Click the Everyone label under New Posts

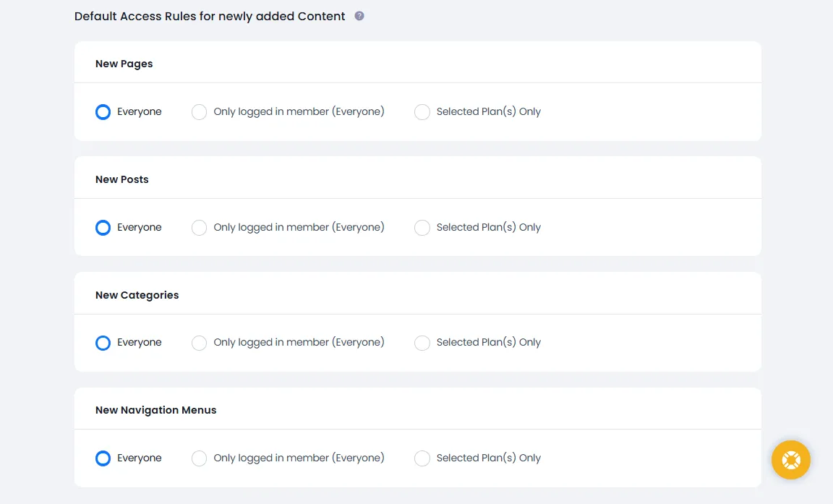pos(140,228)
